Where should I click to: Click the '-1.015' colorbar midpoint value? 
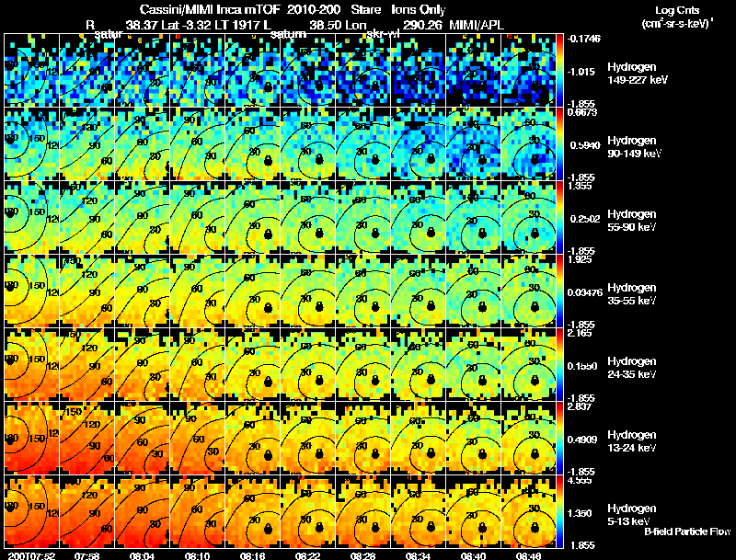(x=582, y=72)
